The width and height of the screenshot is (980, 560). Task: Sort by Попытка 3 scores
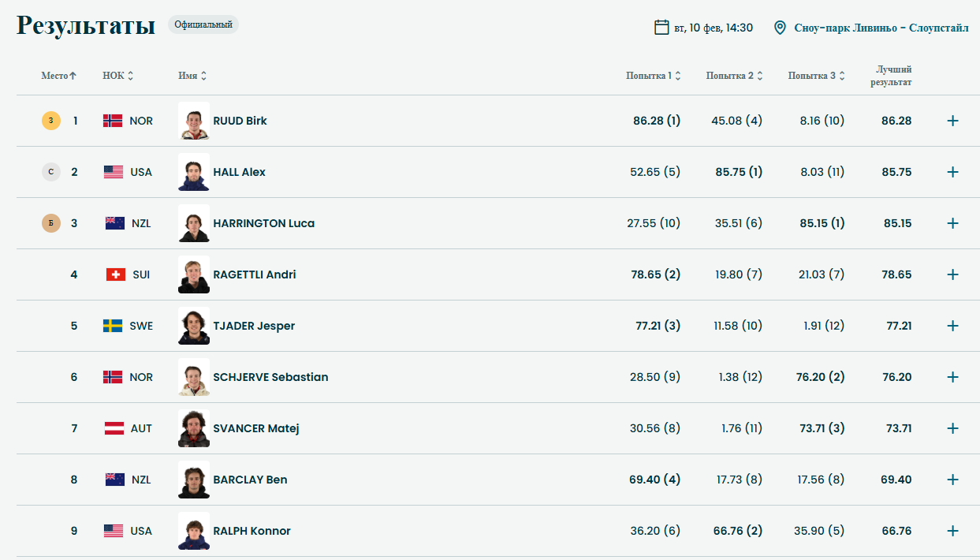pos(817,76)
